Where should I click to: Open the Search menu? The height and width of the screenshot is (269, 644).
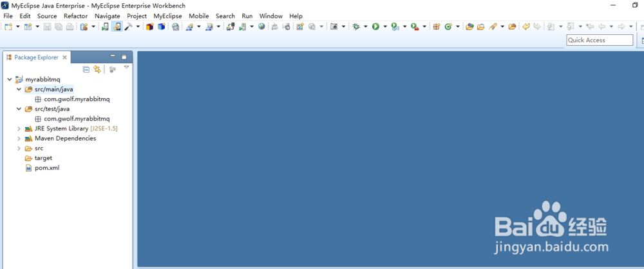tap(225, 16)
